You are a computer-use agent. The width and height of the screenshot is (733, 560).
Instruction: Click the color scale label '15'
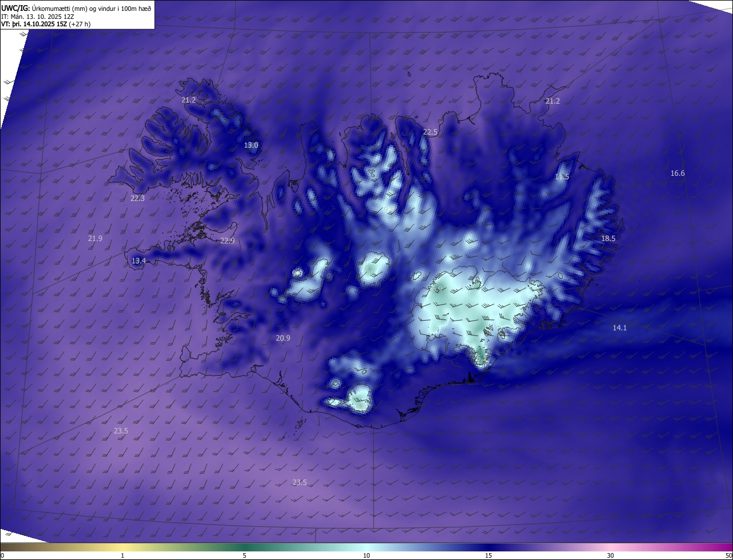488,555
